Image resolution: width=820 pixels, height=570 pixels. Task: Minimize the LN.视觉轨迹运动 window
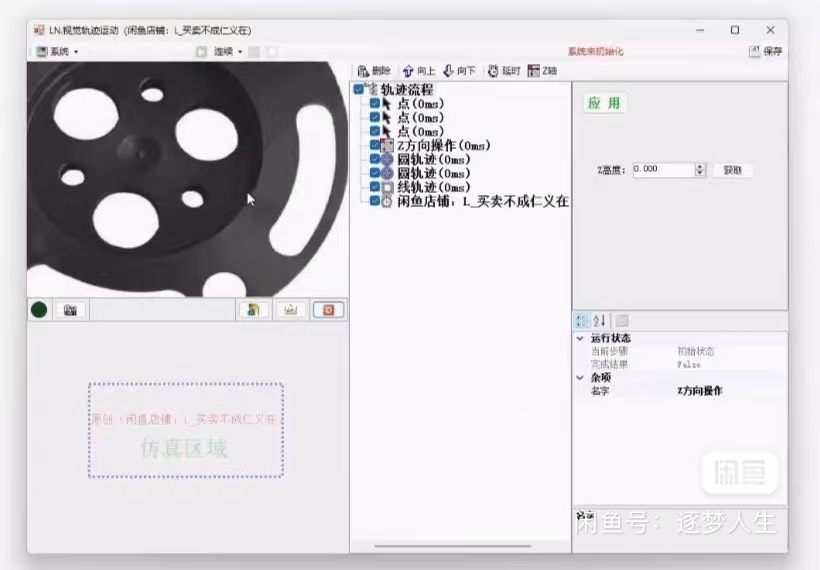tap(700, 30)
